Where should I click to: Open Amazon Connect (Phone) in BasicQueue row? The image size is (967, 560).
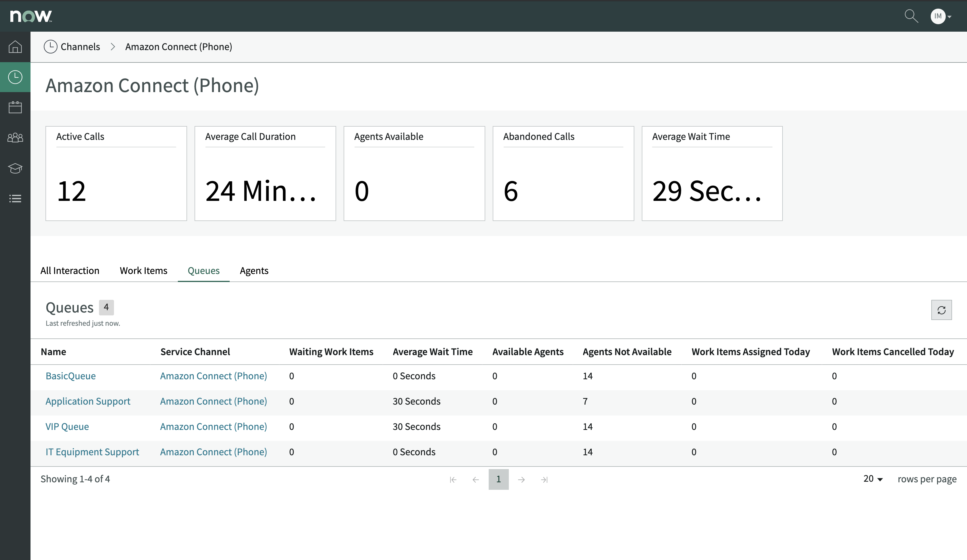coord(213,376)
